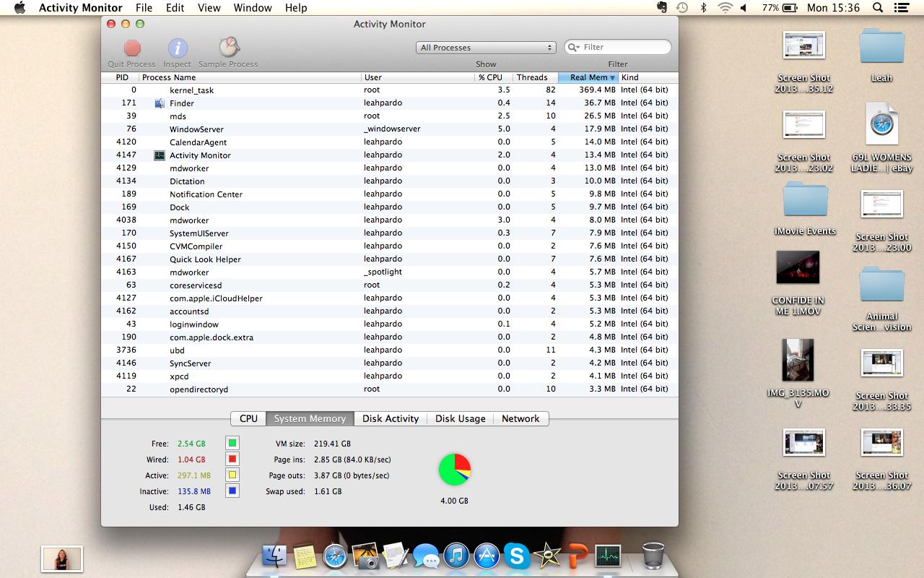The height and width of the screenshot is (578, 924).
Task: Click the blue Inactive memory color swatch
Action: click(232, 491)
